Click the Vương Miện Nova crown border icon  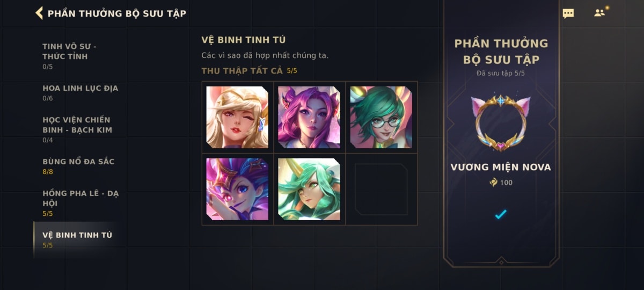501,124
